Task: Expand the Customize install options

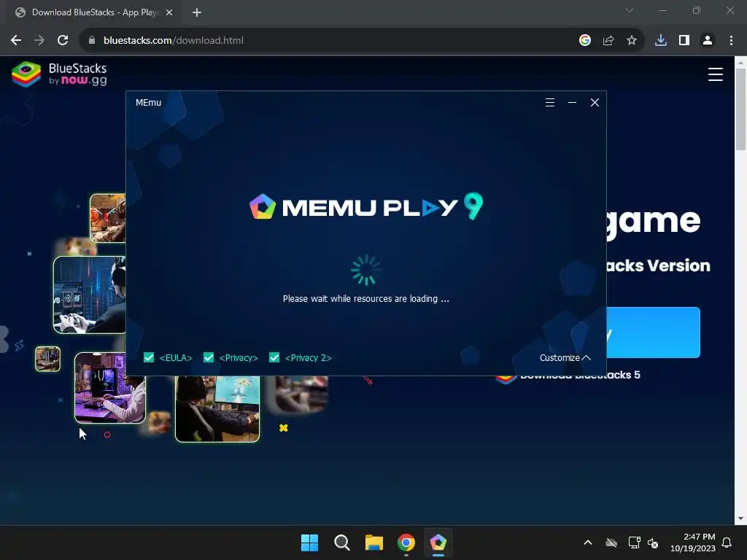Action: [x=565, y=357]
